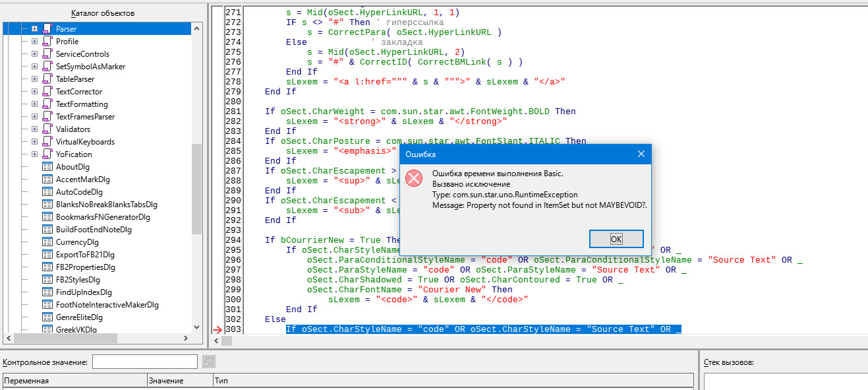Screen dimensions: 868x390
Task: Expand the ServiceControls module node
Action: pyautogui.click(x=34, y=54)
